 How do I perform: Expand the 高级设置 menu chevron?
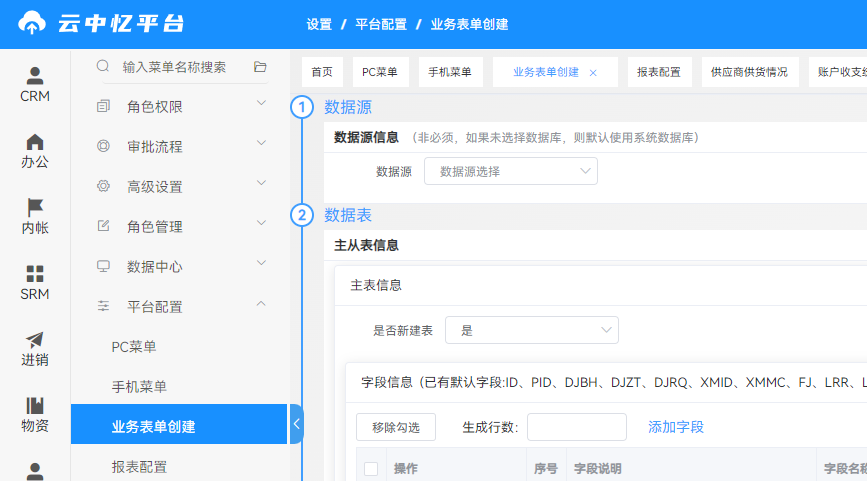point(262,183)
